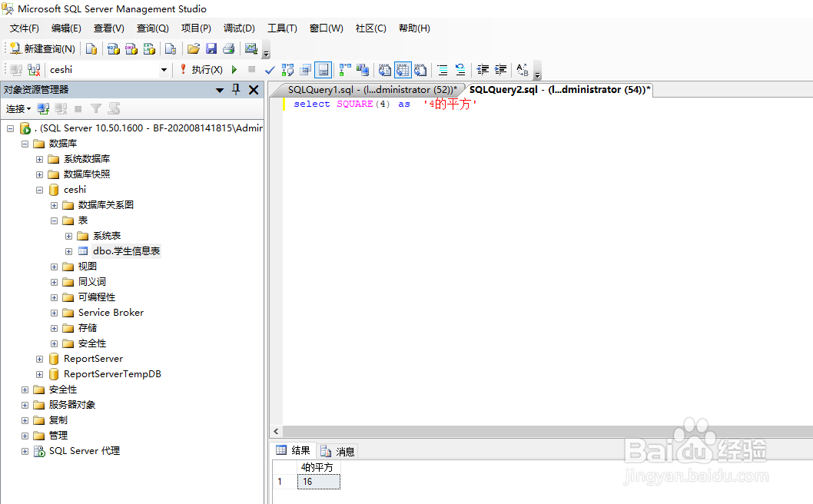Click the 4的平方 column header

319,467
